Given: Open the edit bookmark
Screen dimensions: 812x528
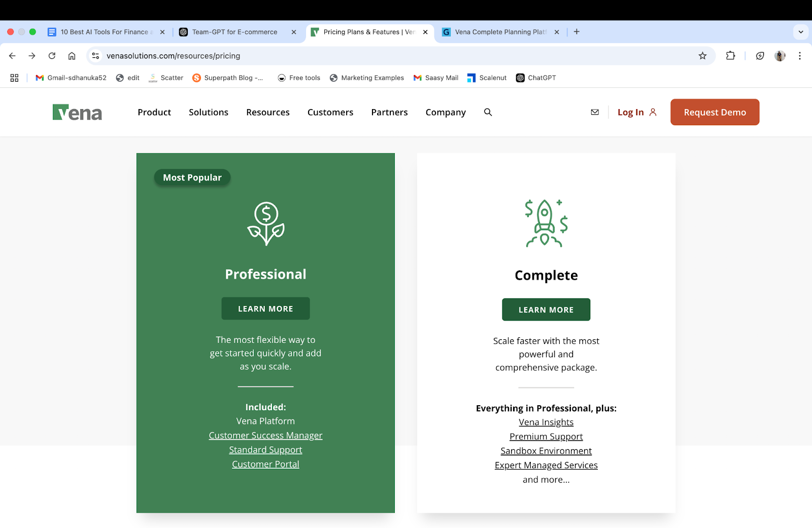Looking at the screenshot, I should click(128, 78).
